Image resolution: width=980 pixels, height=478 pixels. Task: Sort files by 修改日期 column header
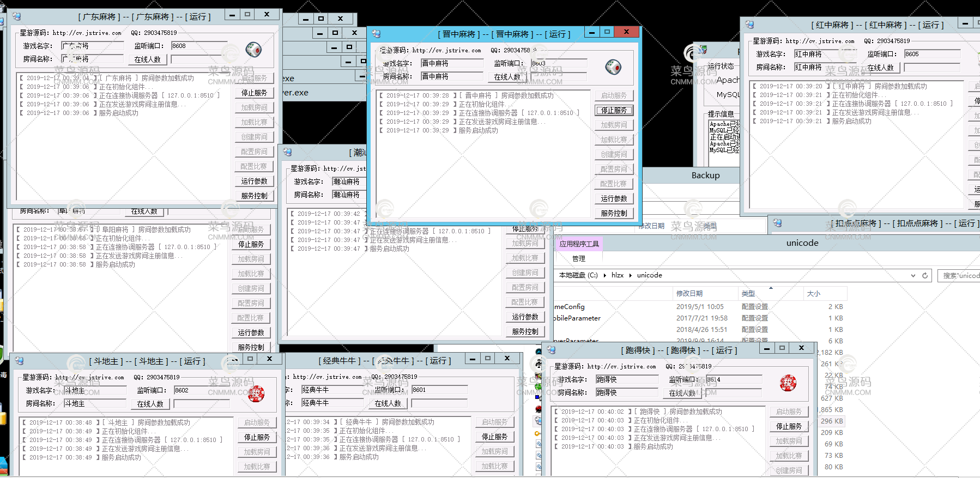(689, 293)
